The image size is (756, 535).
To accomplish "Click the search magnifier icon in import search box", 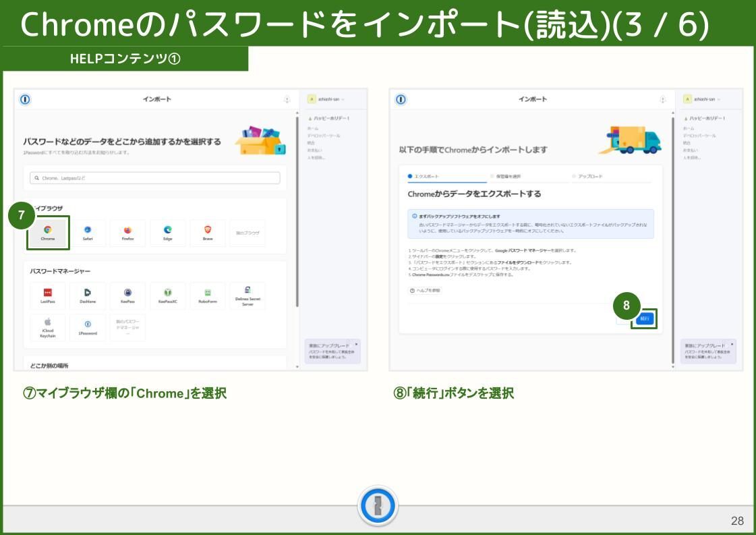I will pos(36,178).
